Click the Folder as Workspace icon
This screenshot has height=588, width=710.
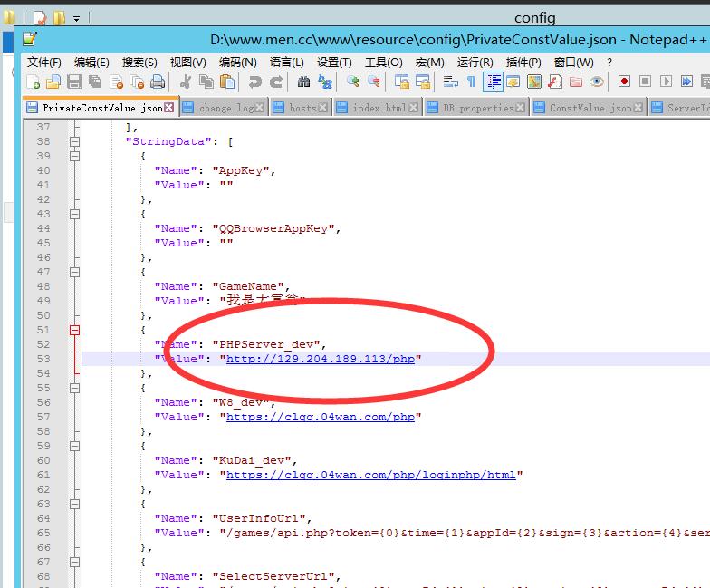[576, 82]
